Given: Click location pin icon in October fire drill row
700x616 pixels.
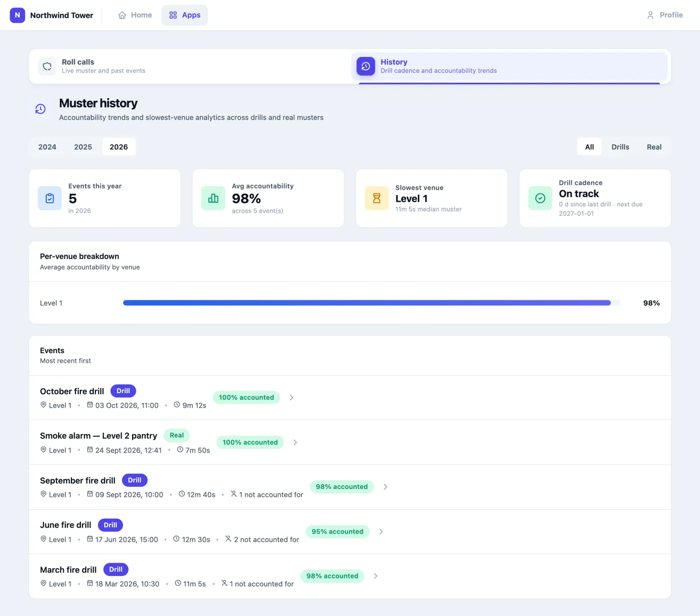Looking at the screenshot, I should coord(43,405).
